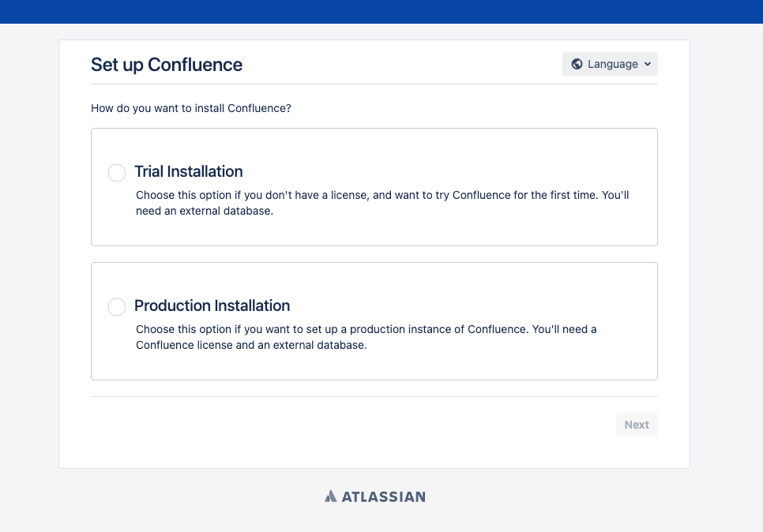
Task: Click the Trial Installation heading text
Action: click(x=188, y=171)
